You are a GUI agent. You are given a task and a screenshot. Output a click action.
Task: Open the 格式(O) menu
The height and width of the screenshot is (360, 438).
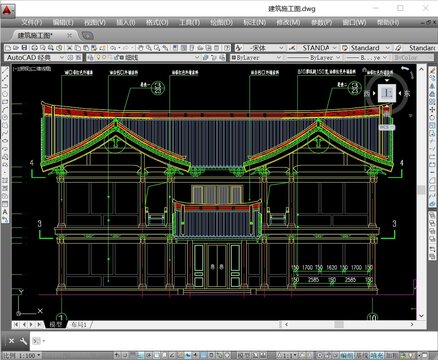157,22
